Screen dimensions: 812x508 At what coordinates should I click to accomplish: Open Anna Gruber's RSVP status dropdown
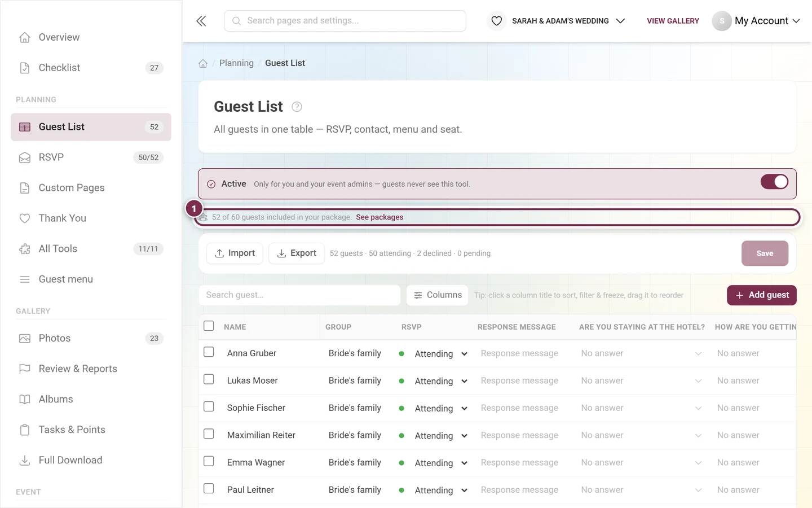tap(441, 354)
